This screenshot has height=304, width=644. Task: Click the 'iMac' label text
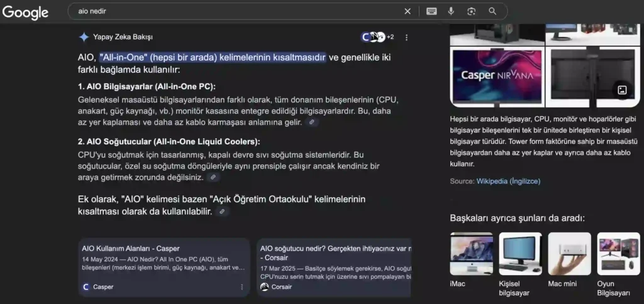pos(458,284)
